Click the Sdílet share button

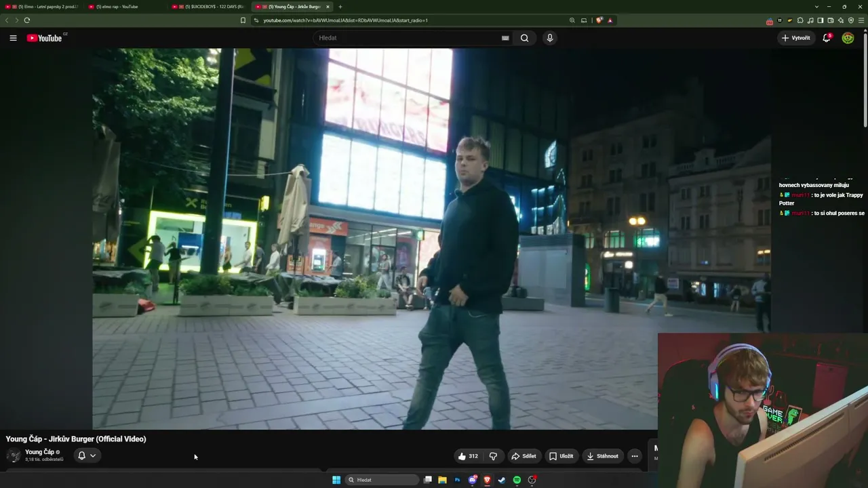click(524, 456)
